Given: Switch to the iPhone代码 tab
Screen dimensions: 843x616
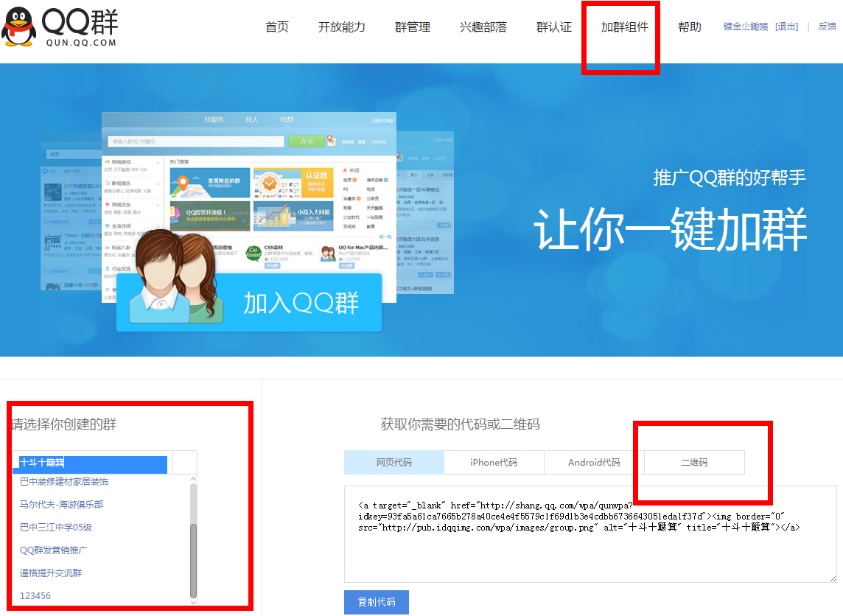Looking at the screenshot, I should [494, 462].
